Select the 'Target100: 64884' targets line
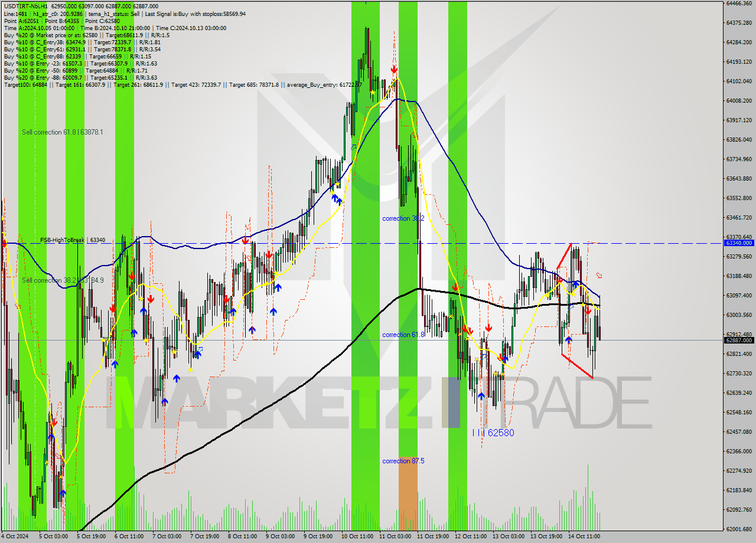756x543 pixels. coord(183,85)
